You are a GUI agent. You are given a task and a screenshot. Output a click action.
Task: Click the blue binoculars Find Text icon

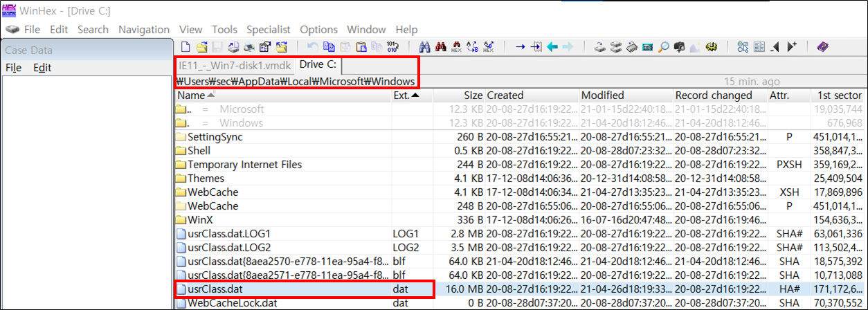click(x=424, y=47)
